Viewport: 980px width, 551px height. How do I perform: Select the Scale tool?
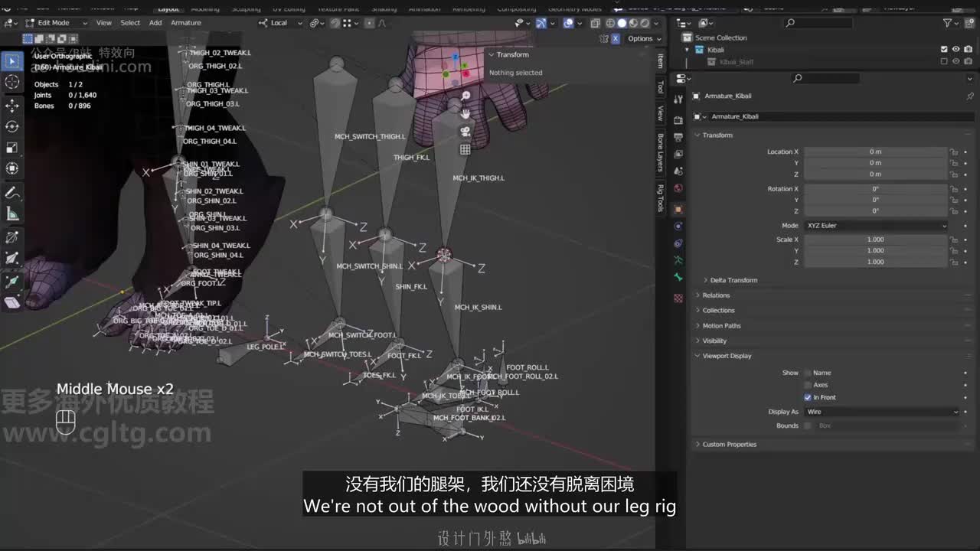click(12, 148)
